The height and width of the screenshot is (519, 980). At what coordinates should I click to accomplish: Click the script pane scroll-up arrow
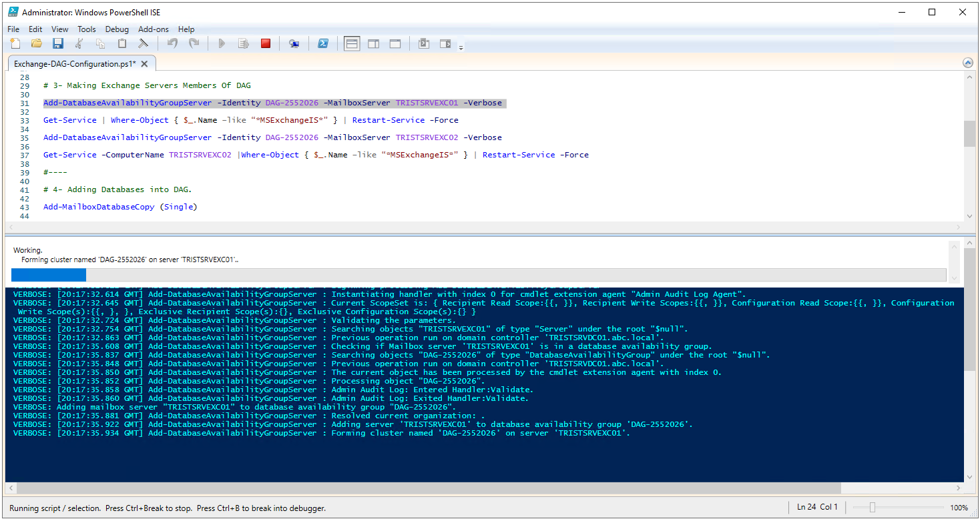(x=969, y=77)
